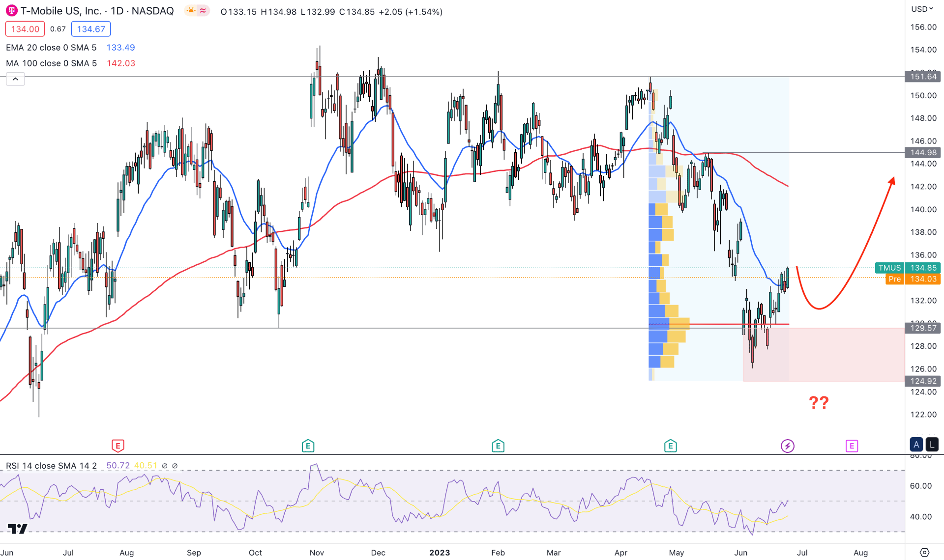Open the T-Mobile US, Inc. symbol title
Image resolution: width=944 pixels, height=560 pixels.
(x=97, y=11)
